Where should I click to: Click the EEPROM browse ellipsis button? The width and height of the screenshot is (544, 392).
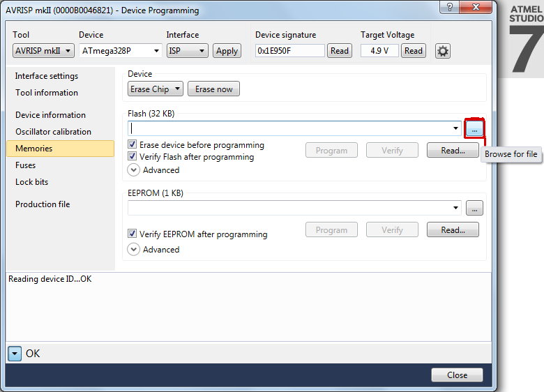pyautogui.click(x=474, y=208)
